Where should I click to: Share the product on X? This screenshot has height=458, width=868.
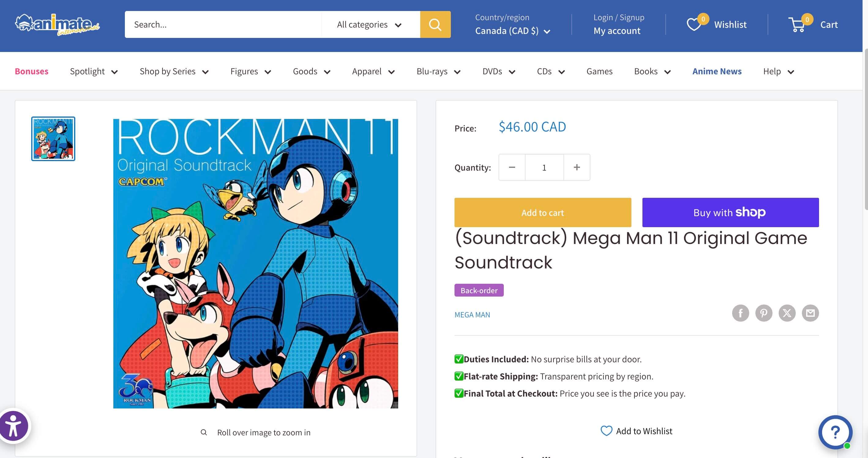coord(787,313)
